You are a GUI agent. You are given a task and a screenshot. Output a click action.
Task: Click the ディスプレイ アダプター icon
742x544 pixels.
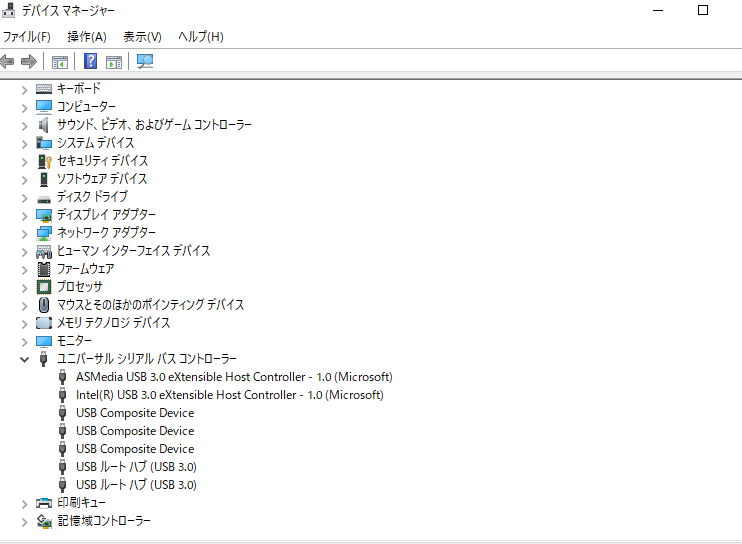(44, 215)
